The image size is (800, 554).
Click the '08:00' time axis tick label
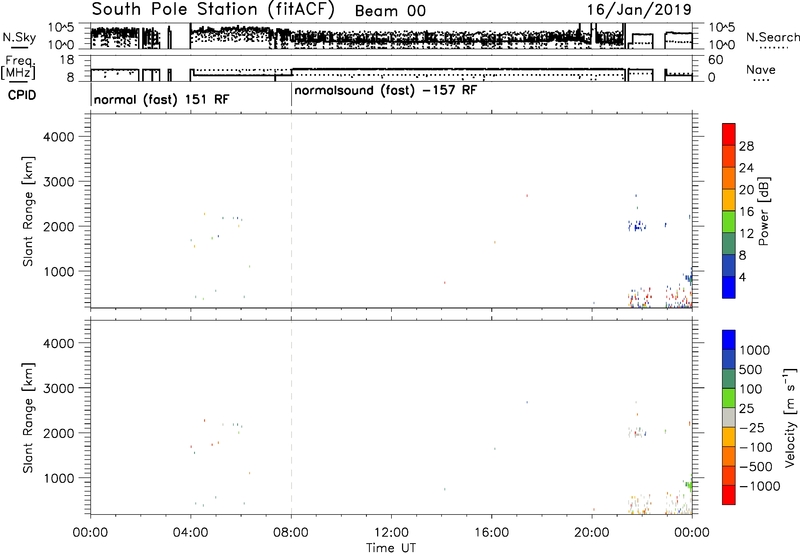coord(291,533)
